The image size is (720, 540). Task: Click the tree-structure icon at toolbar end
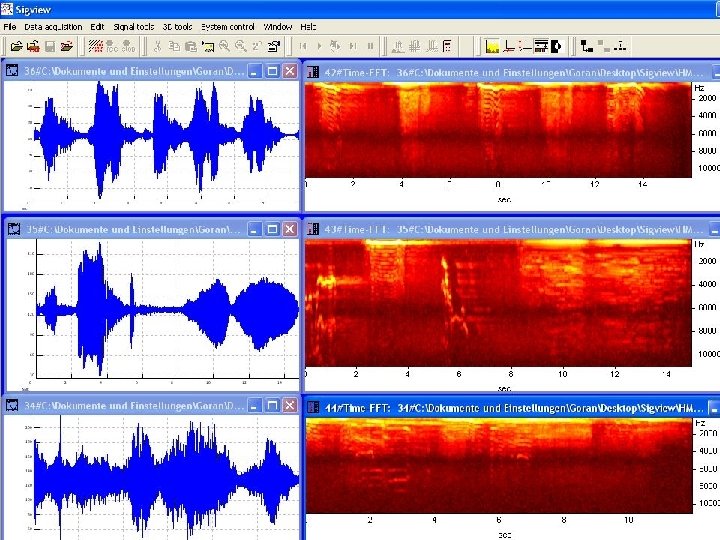click(620, 46)
